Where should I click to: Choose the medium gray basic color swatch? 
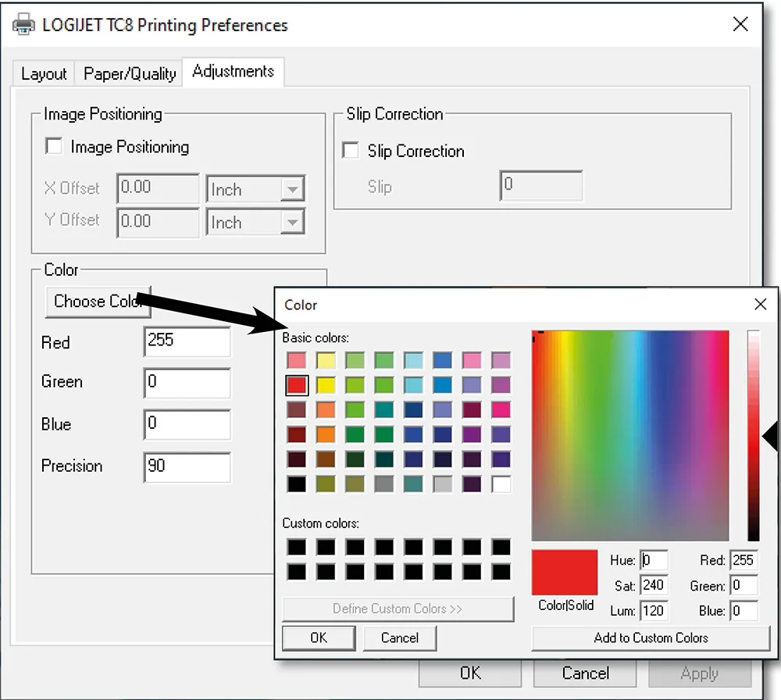tap(384, 484)
